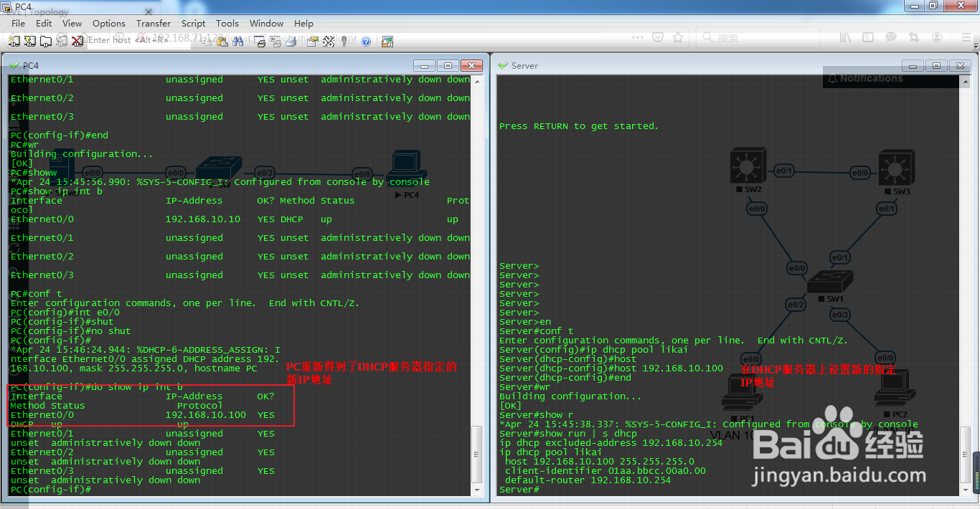This screenshot has height=509, width=980.
Task: Click the 'Press RETURN to get started.' line
Action: pos(578,126)
